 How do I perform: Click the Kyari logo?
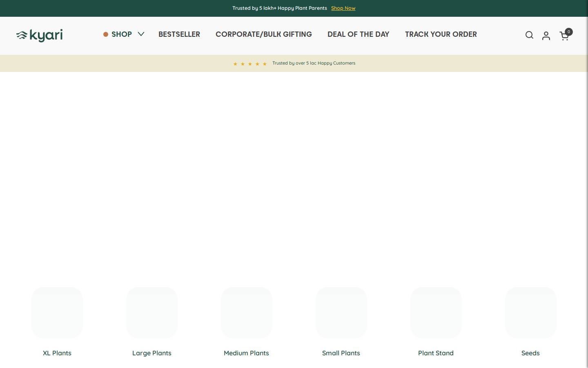point(40,35)
